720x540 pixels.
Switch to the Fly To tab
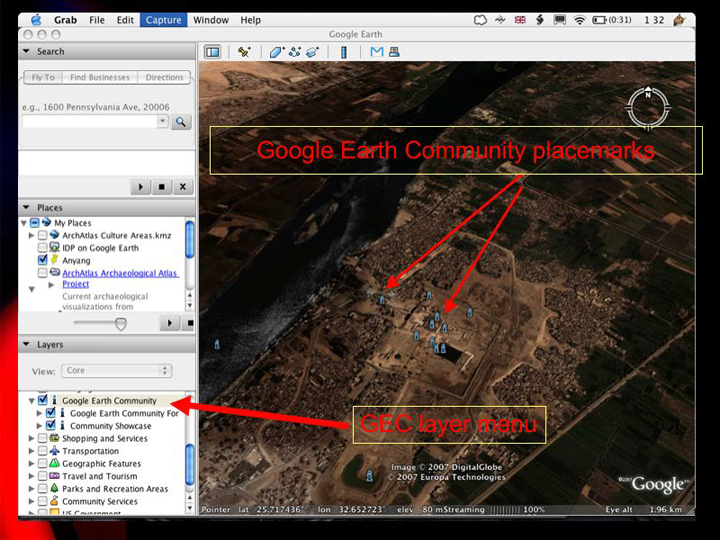coord(43,77)
